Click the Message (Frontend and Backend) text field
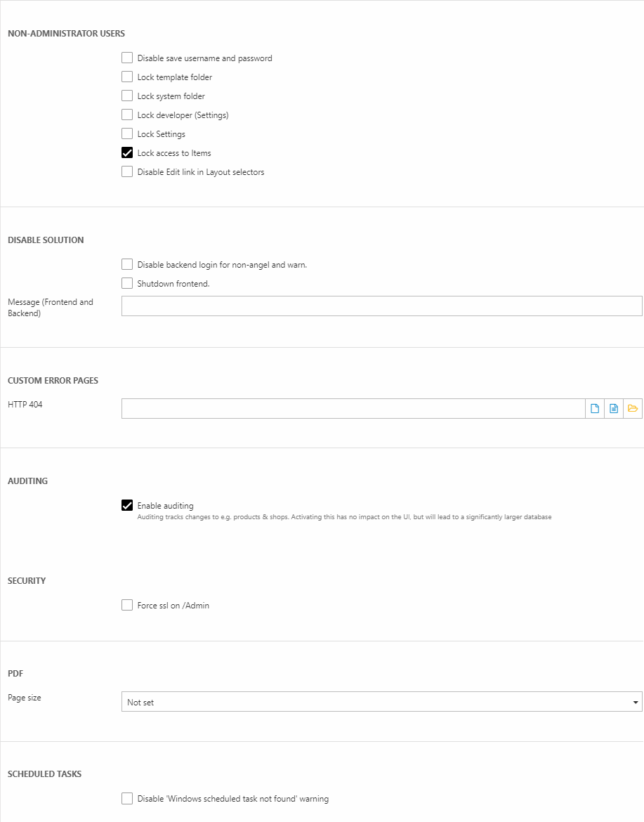Image resolution: width=644 pixels, height=822 pixels. point(381,306)
